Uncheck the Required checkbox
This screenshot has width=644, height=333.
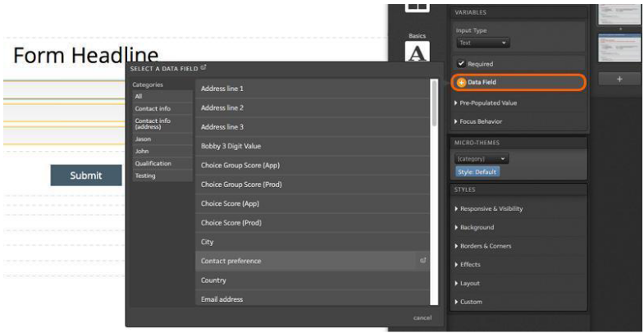[461, 63]
